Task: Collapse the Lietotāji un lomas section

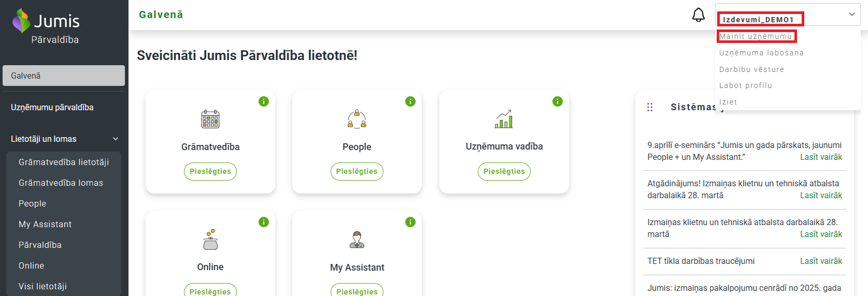Action: coord(116,139)
